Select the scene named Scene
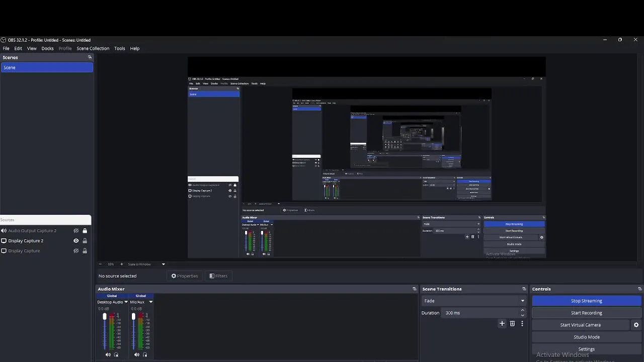The image size is (644, 362). [x=47, y=67]
